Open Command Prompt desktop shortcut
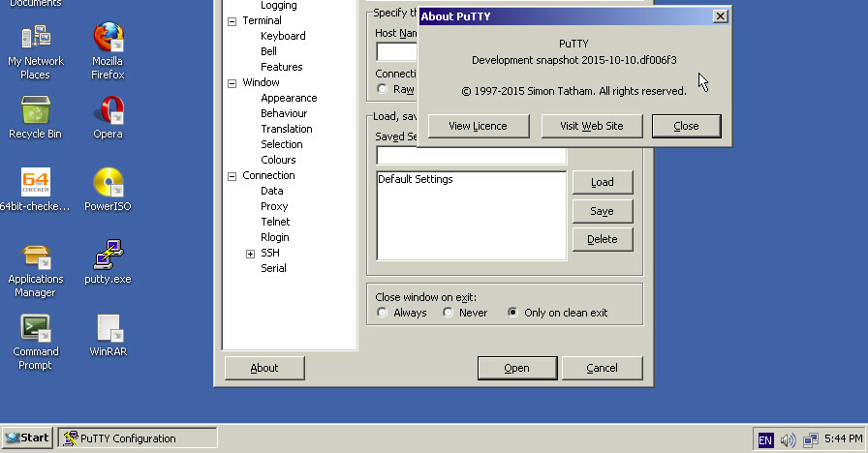This screenshot has width=868, height=453. coord(36,343)
